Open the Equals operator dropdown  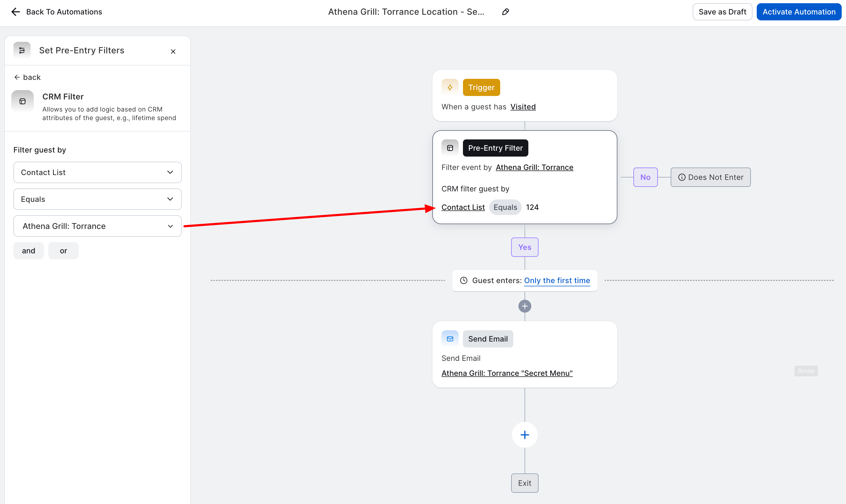pos(97,199)
